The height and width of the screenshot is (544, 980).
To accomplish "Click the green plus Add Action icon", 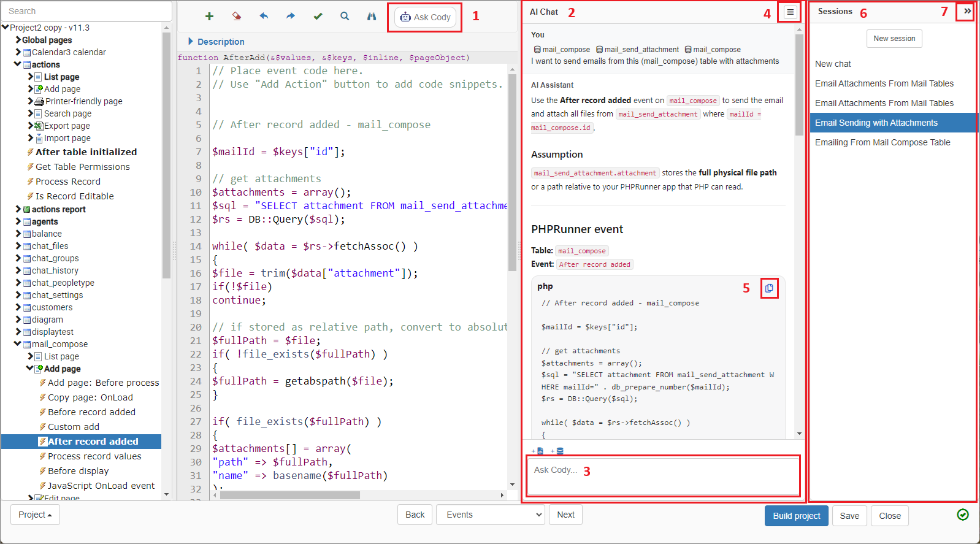I will [x=209, y=17].
